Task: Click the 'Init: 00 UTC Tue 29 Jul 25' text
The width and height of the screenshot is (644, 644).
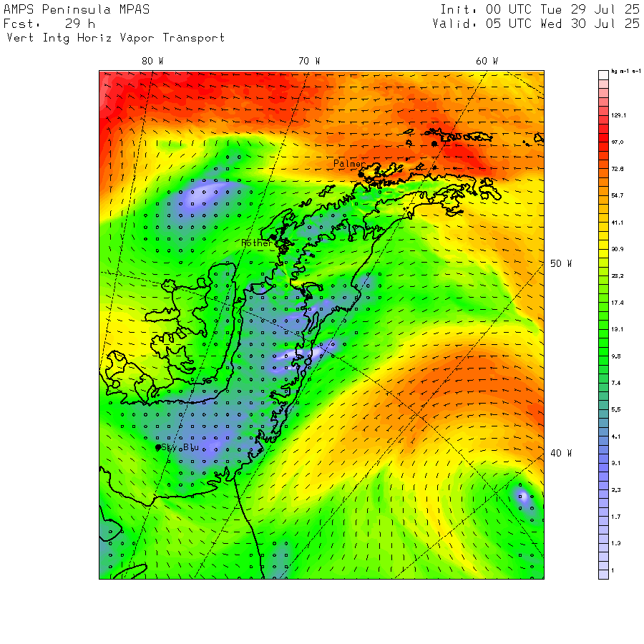Action: 540,9
